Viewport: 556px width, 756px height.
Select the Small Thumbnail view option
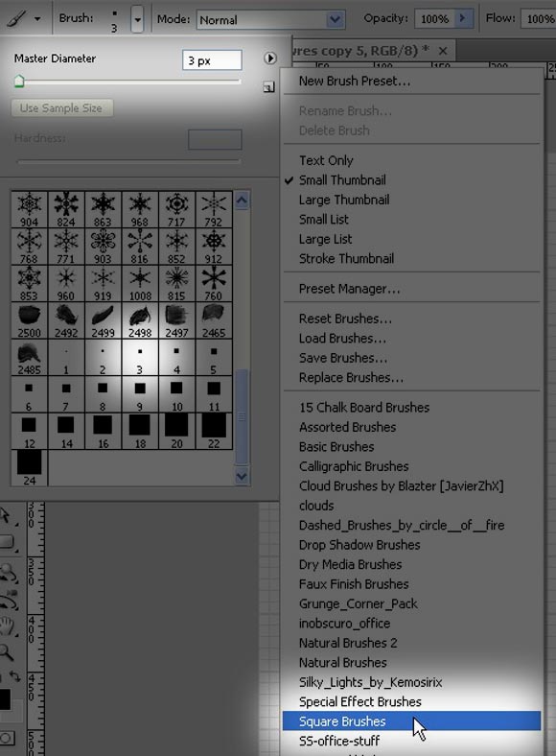(x=342, y=179)
